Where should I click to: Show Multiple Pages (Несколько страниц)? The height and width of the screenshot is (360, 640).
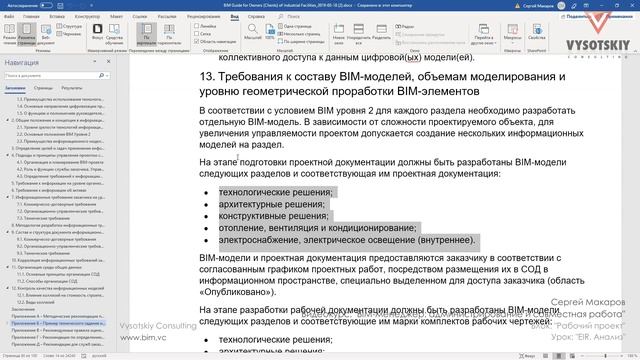click(299, 34)
